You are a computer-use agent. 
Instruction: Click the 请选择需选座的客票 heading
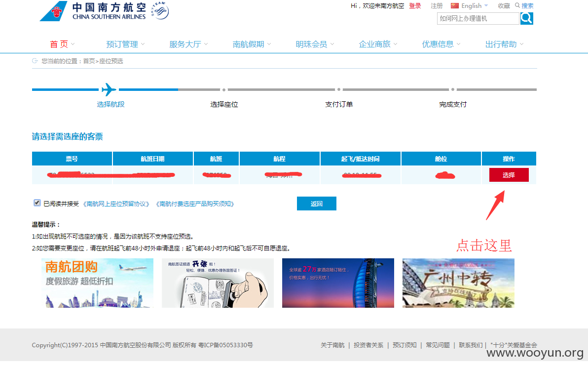[68, 136]
